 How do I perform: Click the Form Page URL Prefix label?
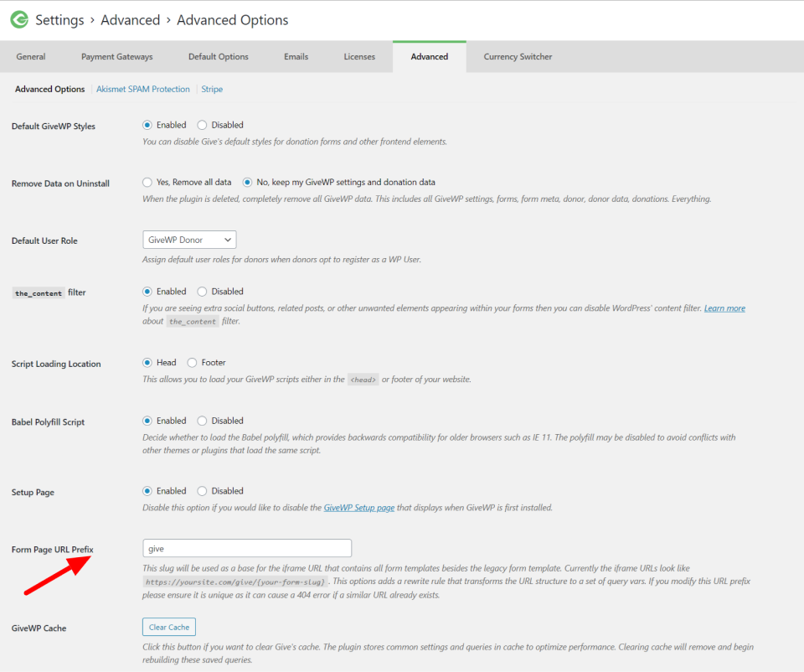pyautogui.click(x=52, y=550)
